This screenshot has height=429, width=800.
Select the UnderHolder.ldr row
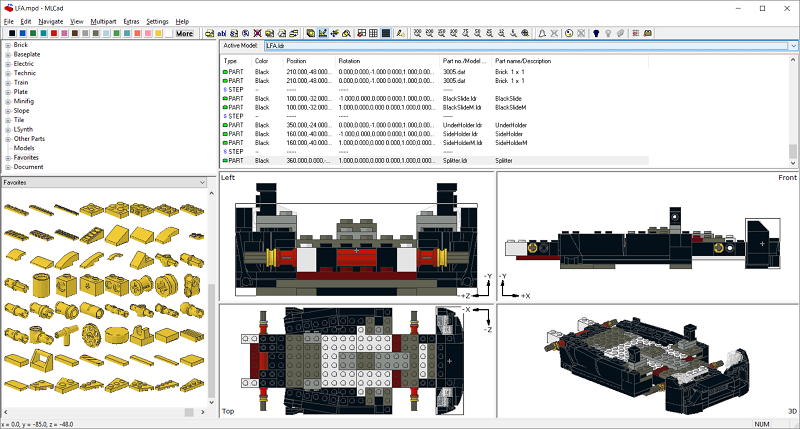(x=435, y=125)
